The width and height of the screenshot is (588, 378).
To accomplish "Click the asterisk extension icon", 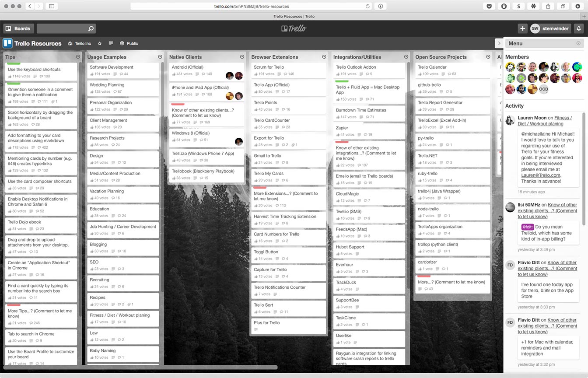I will tap(533, 6).
